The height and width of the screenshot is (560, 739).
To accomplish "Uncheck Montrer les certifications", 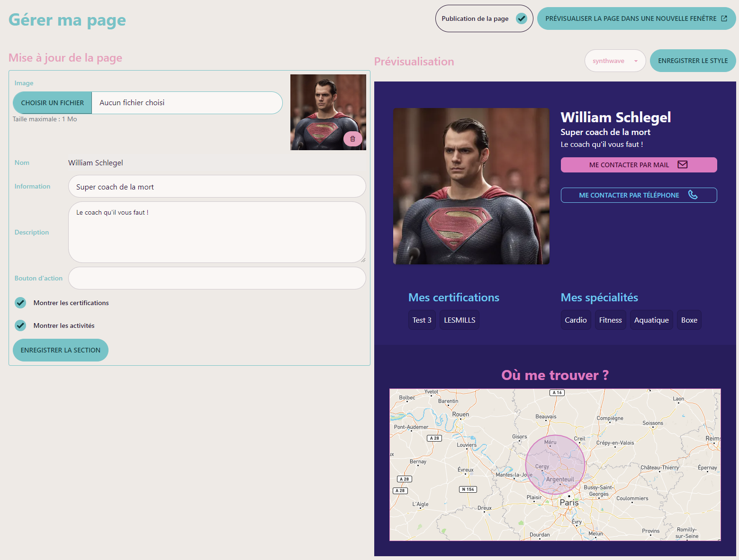I will pos(20,303).
